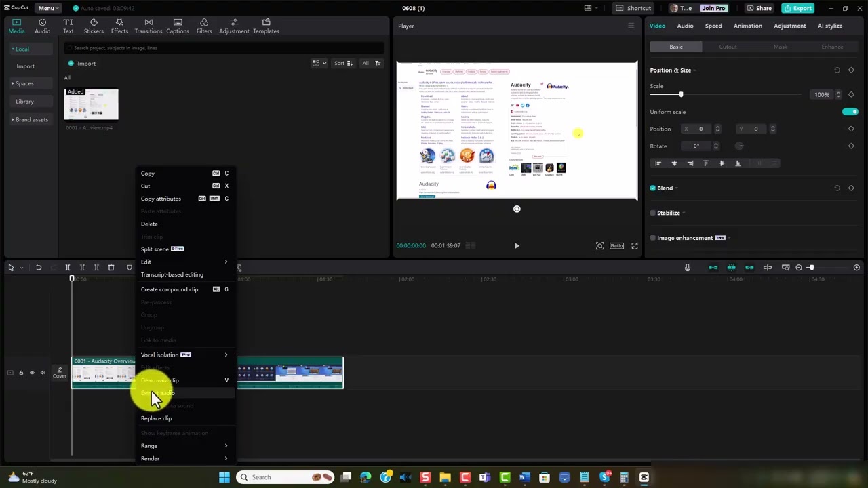The image size is (868, 488).
Task: Click the Share button
Action: pos(759,8)
